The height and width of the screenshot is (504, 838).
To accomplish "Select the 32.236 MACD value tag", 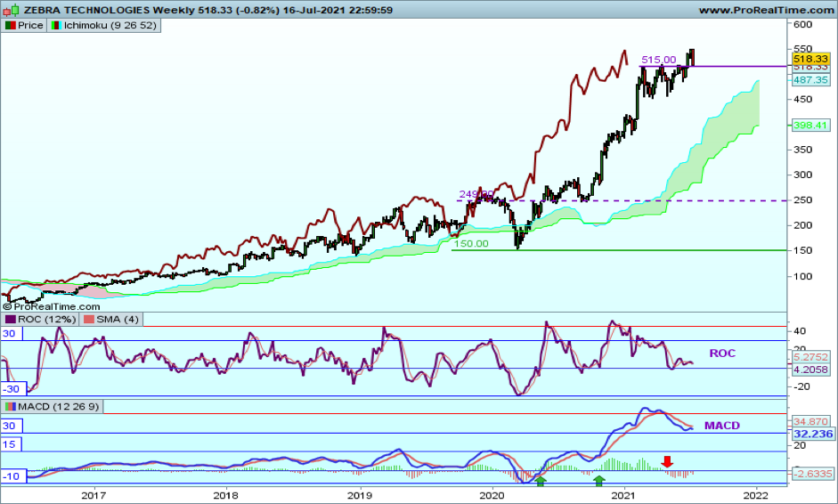I will point(813,434).
